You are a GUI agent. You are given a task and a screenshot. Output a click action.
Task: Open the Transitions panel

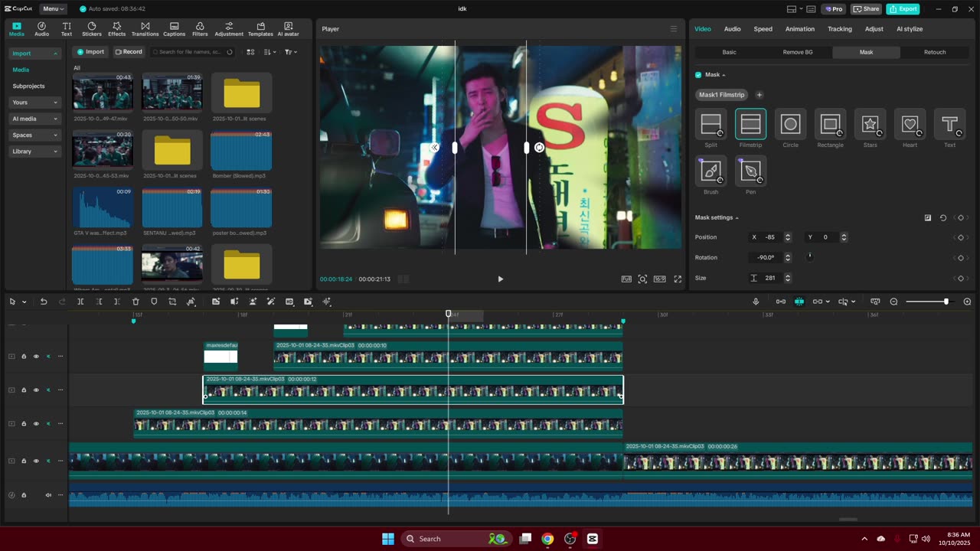tap(145, 29)
